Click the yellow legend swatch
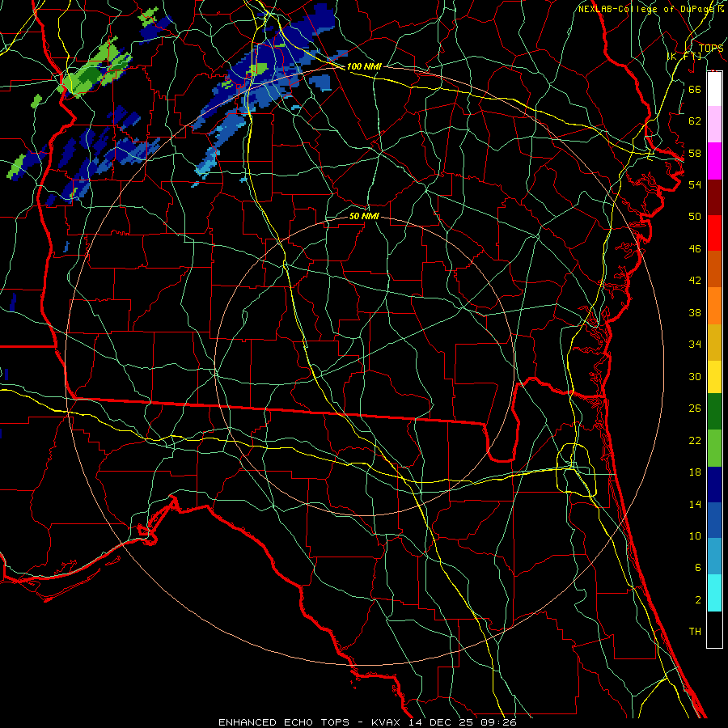The image size is (728, 728). click(714, 377)
